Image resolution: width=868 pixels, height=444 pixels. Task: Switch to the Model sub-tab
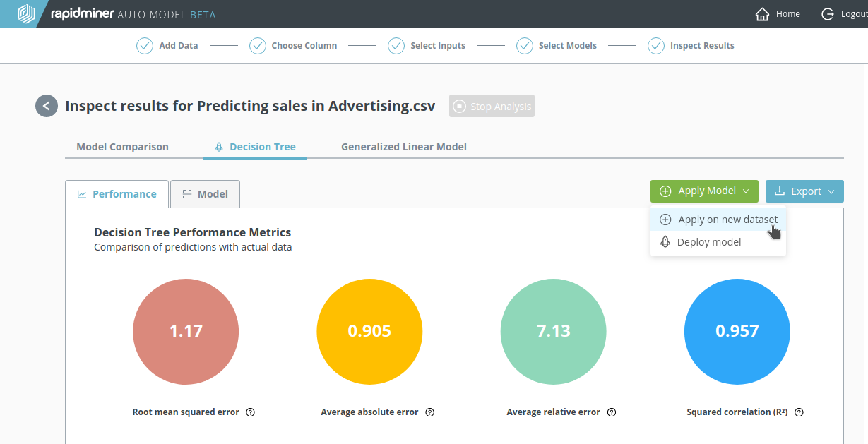205,194
